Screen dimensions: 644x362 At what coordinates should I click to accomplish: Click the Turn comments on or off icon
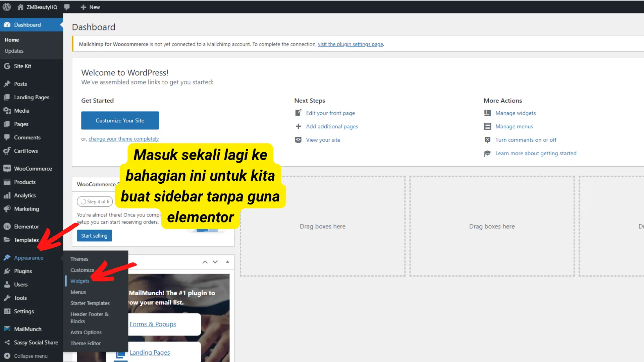[x=487, y=140]
